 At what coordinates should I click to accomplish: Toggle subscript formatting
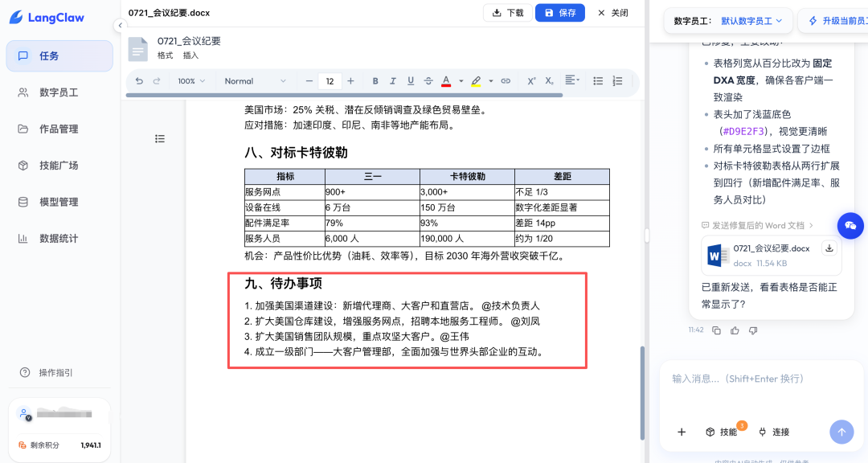[549, 81]
